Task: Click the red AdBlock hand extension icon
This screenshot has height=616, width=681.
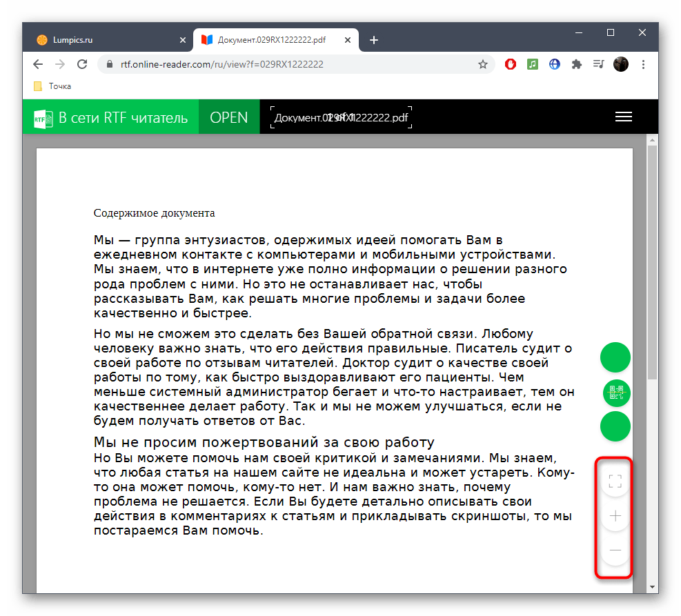Action: pos(511,64)
